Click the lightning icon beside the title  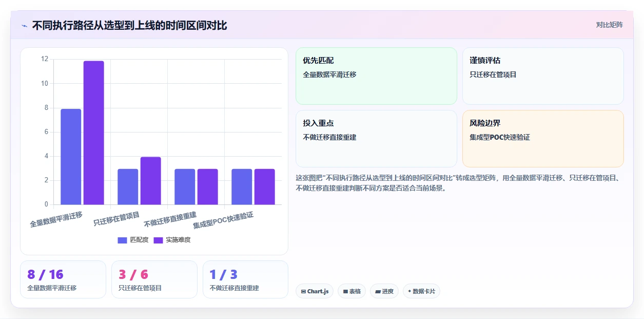[24, 26]
